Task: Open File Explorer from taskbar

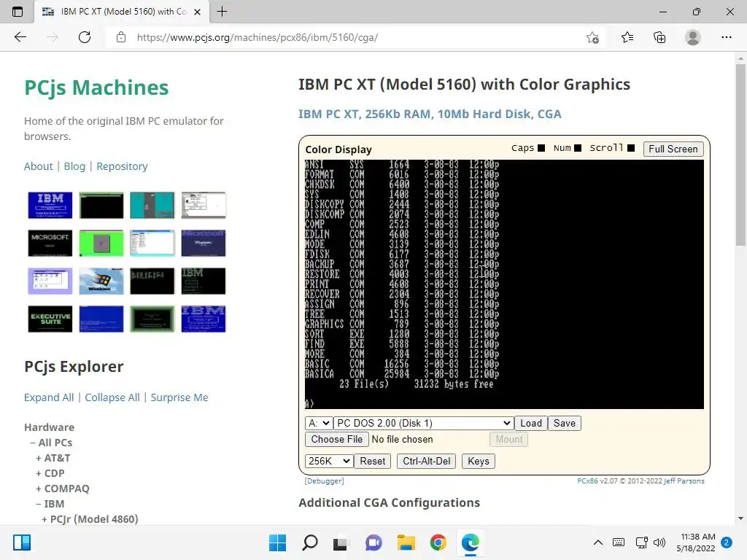Action: tap(406, 542)
